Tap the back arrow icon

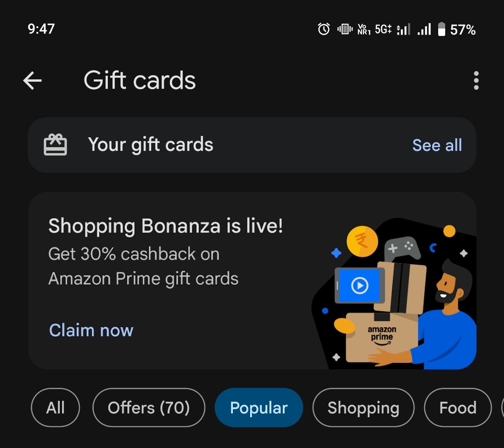[33, 80]
